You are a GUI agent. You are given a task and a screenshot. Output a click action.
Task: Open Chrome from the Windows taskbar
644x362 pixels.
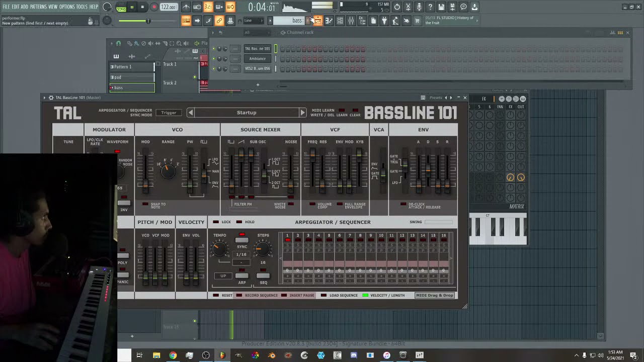(x=173, y=355)
